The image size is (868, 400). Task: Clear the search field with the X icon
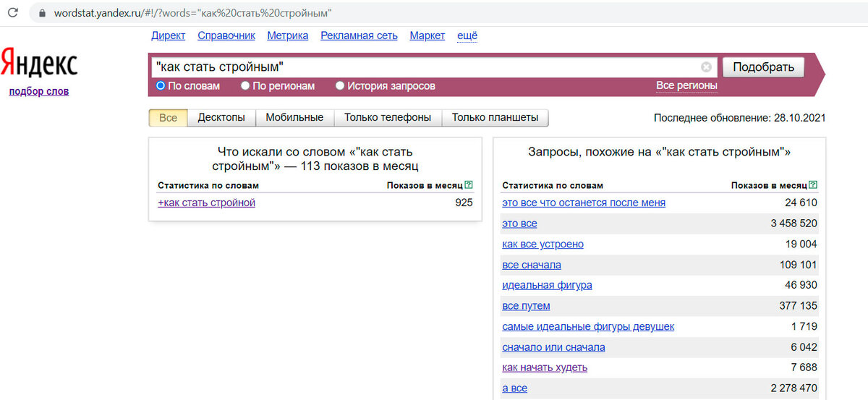(x=706, y=67)
